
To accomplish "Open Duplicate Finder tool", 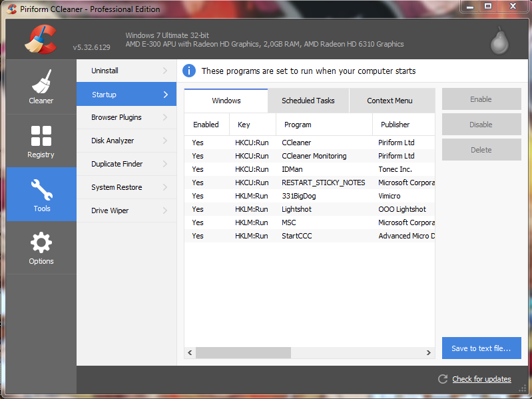I will coord(127,164).
